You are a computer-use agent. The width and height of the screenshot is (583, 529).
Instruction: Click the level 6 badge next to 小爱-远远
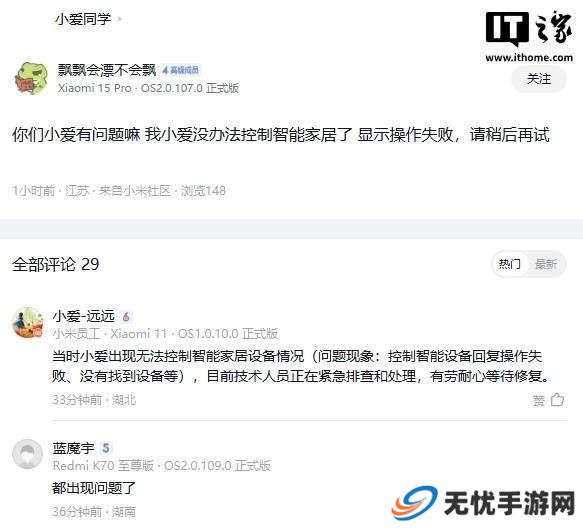tap(126, 317)
